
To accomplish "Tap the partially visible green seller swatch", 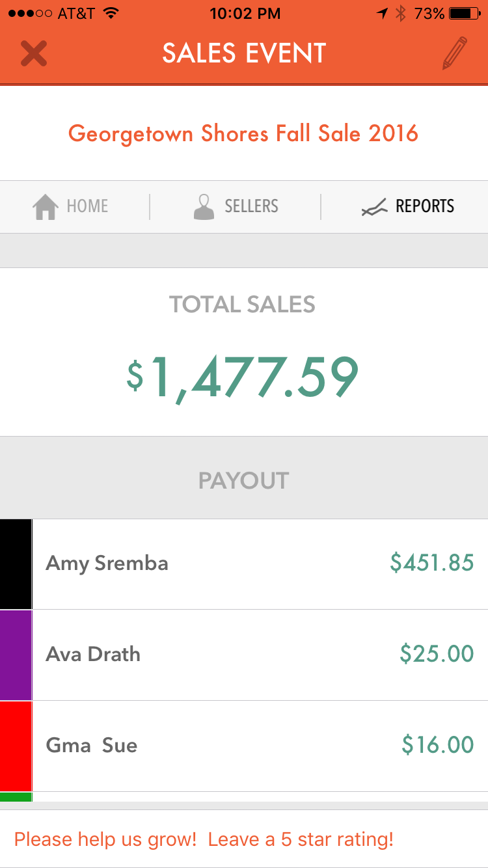I will click(16, 796).
